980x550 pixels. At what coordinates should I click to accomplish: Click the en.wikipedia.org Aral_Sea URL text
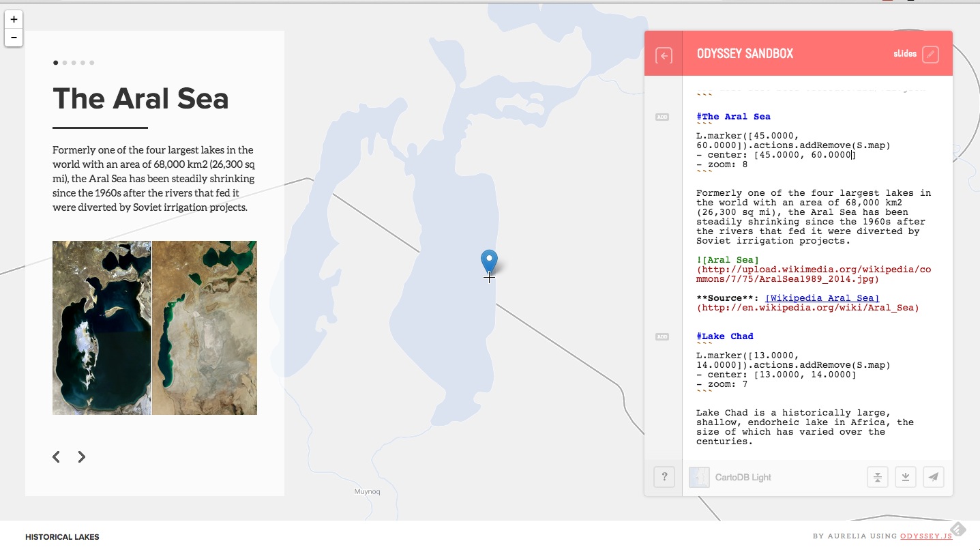point(807,308)
